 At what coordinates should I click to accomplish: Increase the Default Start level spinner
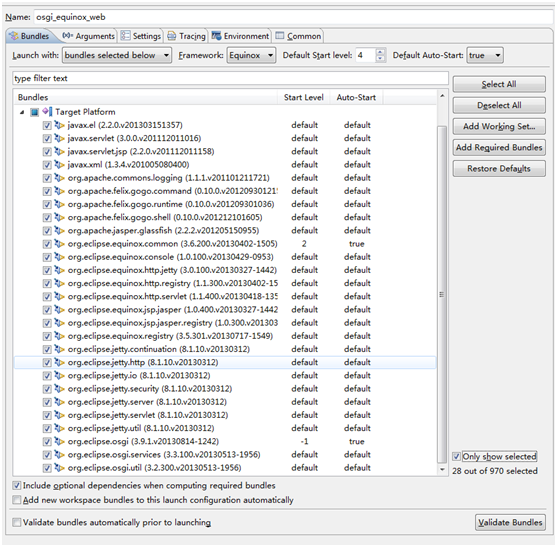[x=380, y=52]
